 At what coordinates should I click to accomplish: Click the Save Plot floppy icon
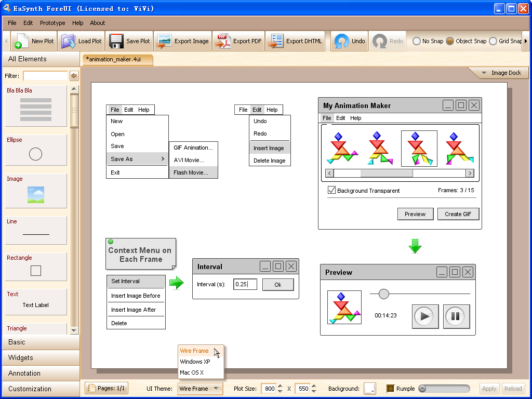click(116, 42)
